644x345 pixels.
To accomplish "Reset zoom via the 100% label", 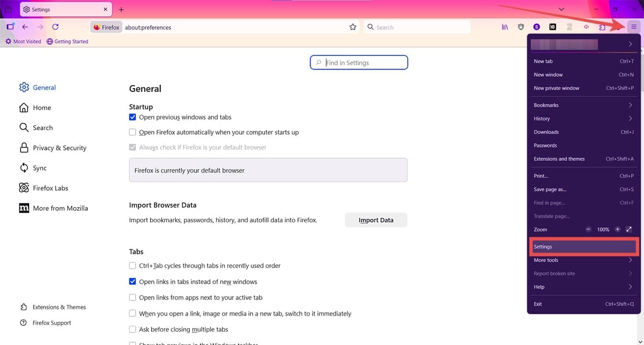I will 603,230.
